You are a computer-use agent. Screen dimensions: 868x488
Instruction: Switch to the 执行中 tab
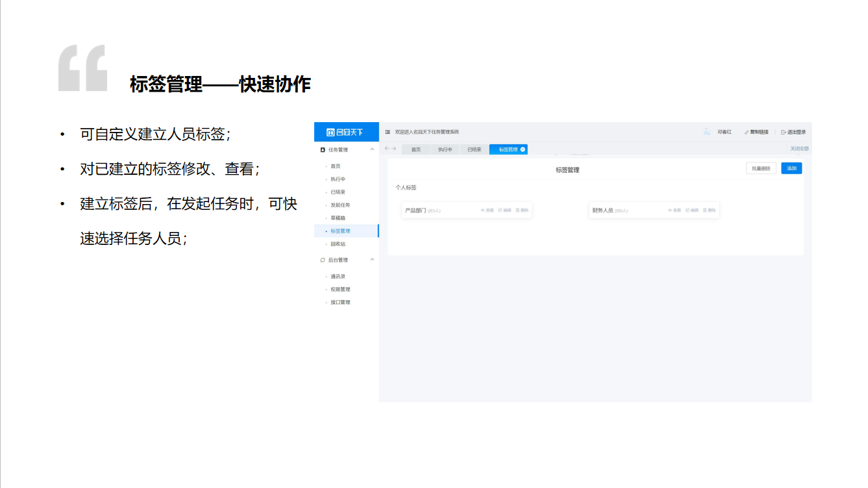pos(445,149)
